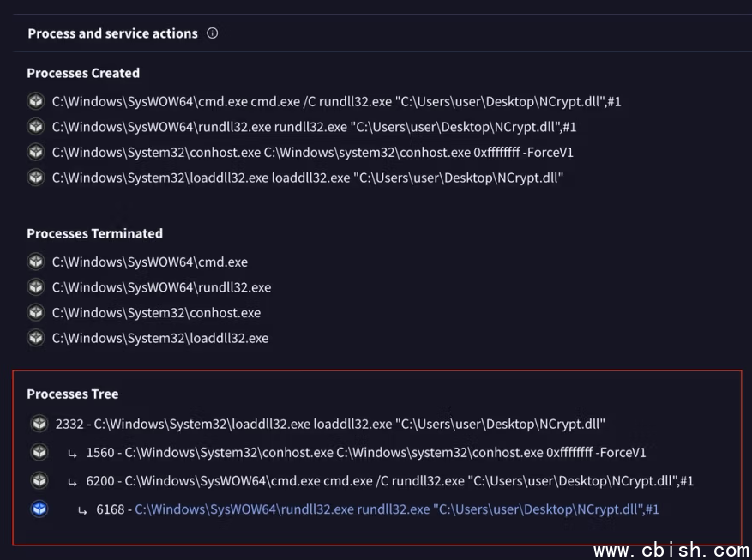Click the info icon beside Process and service actions
Screen dimensions: 752x560
coord(213,33)
